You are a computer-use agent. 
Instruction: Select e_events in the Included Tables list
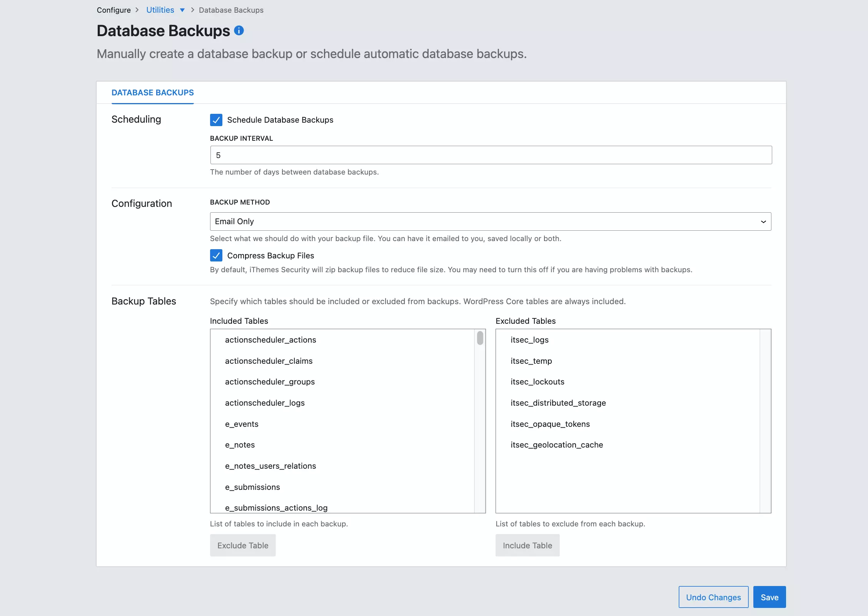coord(242,424)
